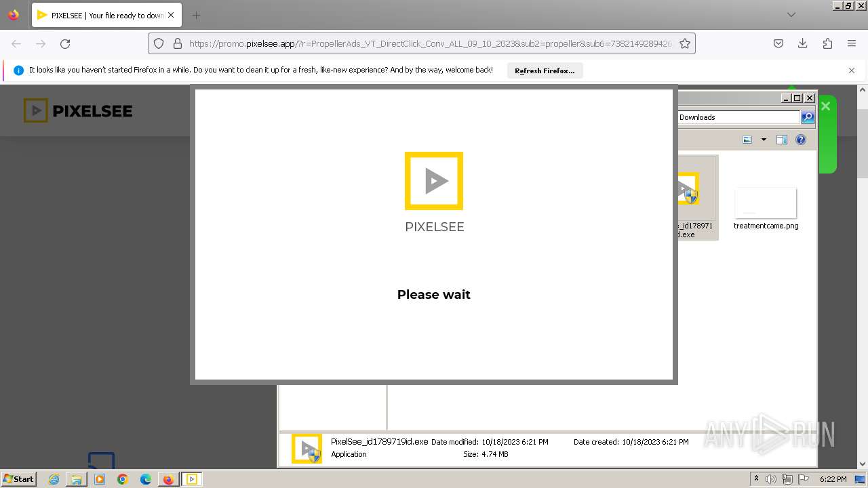The width and height of the screenshot is (868, 488).
Task: Click the PIXELSEE logo in page header
Action: (78, 110)
